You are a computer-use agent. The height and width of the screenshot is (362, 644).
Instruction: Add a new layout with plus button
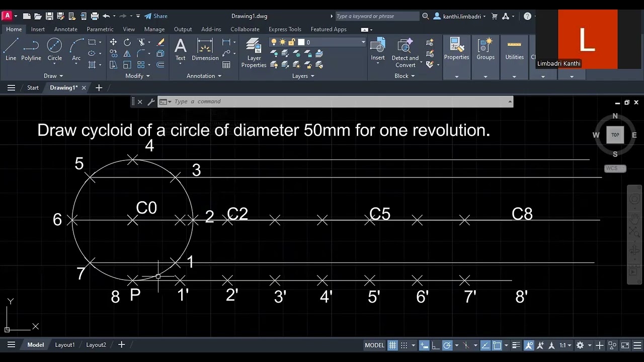121,345
